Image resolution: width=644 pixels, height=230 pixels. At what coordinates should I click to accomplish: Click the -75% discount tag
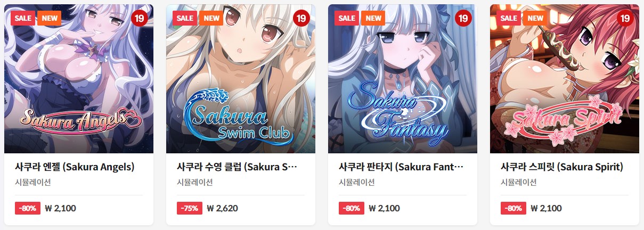[x=189, y=208]
